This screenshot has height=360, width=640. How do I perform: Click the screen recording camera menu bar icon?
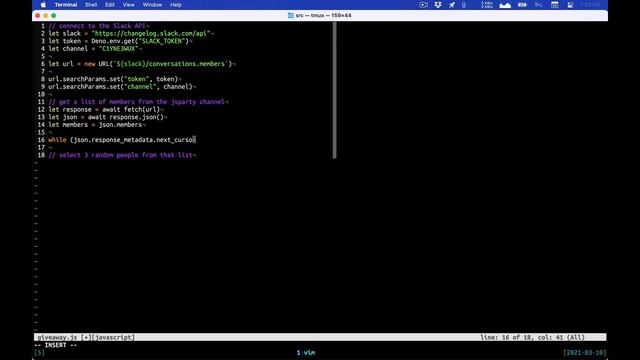point(423,5)
